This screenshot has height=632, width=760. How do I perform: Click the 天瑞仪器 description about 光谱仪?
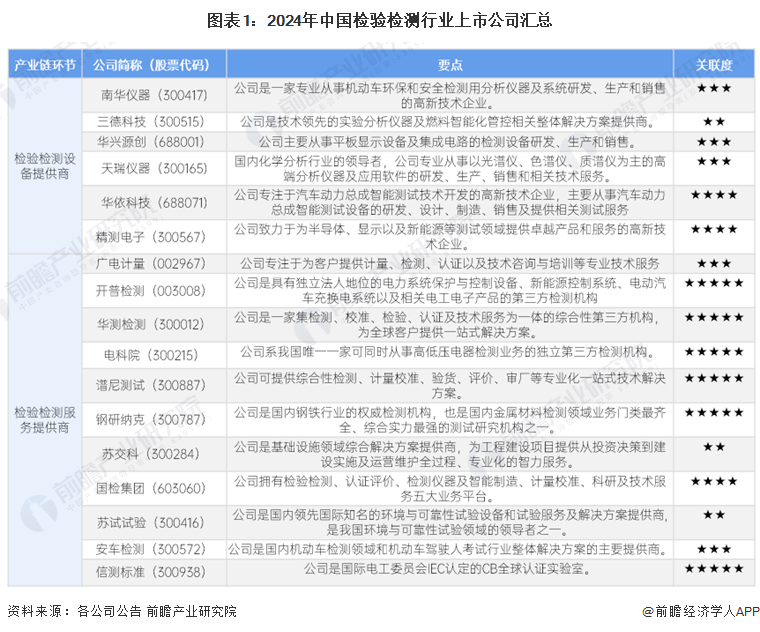tap(450, 169)
